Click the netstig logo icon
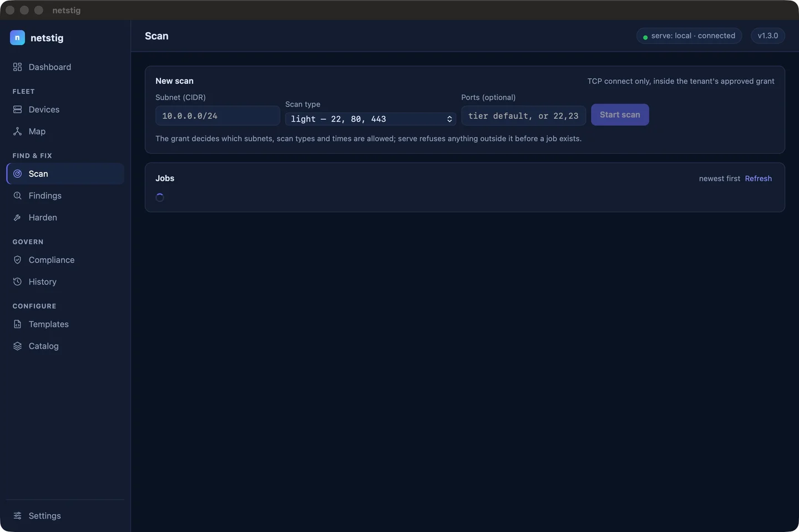The image size is (799, 532). coord(17,38)
